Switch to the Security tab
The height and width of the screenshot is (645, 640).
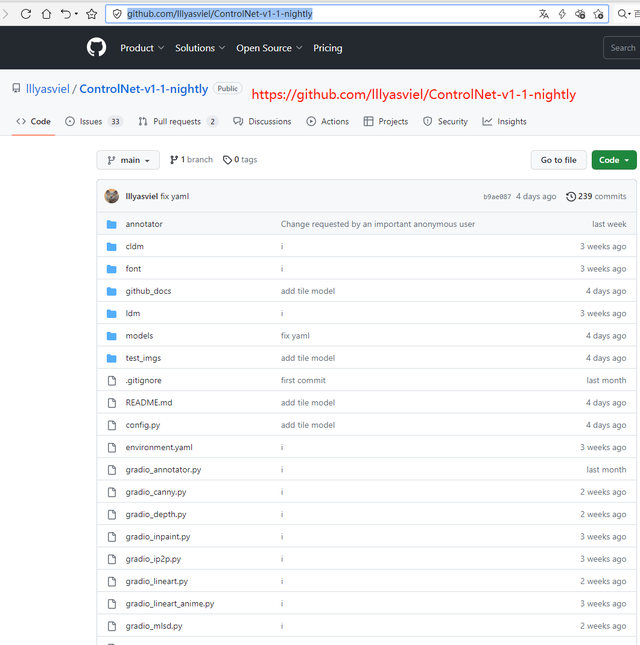[445, 121]
